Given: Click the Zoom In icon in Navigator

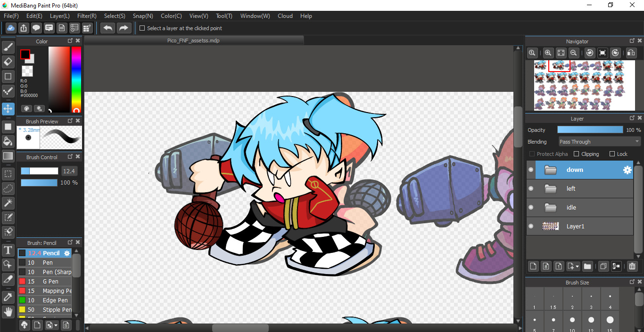Looking at the screenshot, I should click(x=548, y=53).
